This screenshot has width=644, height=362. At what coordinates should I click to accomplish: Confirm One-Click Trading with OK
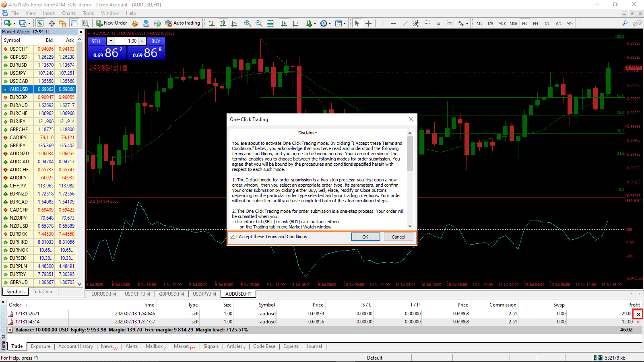(365, 237)
